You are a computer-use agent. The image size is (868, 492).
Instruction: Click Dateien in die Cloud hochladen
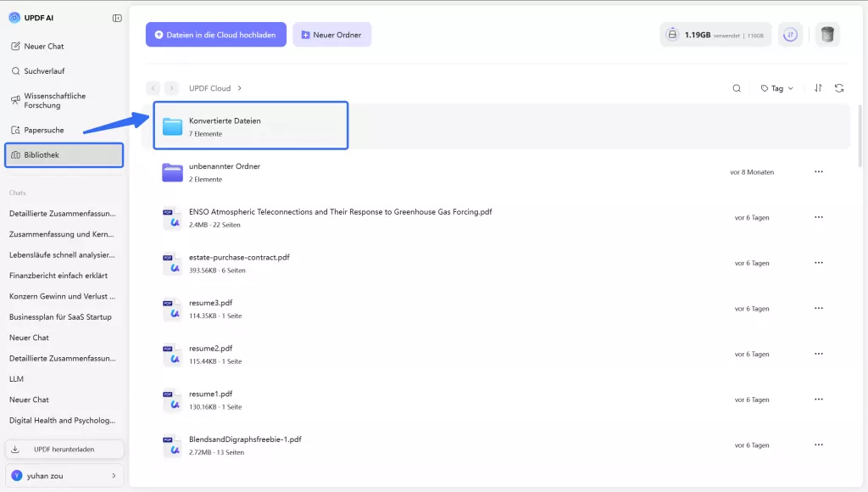point(215,35)
